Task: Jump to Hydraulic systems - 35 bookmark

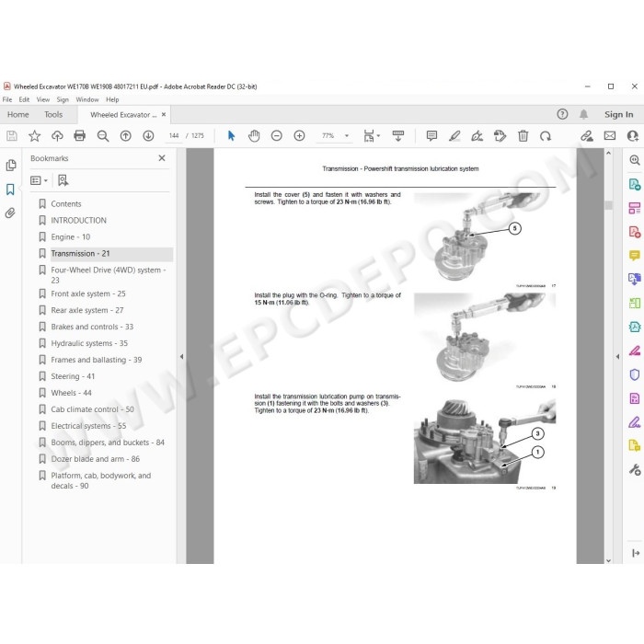Action: (89, 343)
